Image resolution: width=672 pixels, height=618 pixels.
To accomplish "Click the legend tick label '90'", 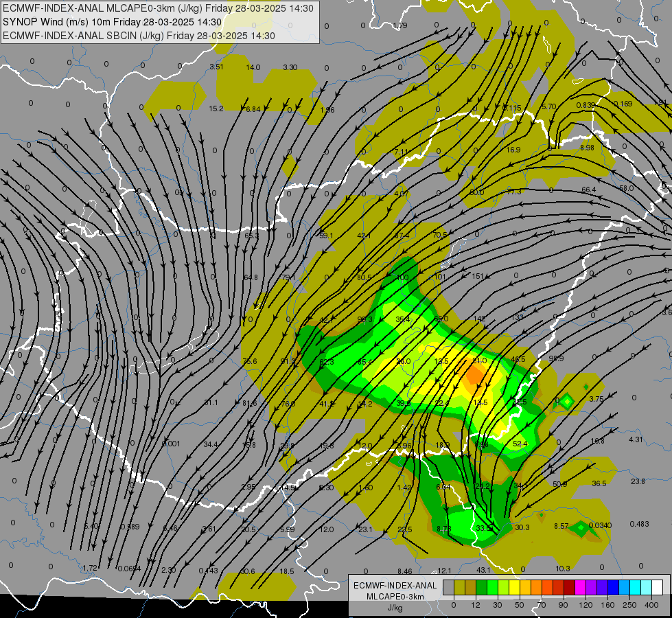I will tap(563, 605).
